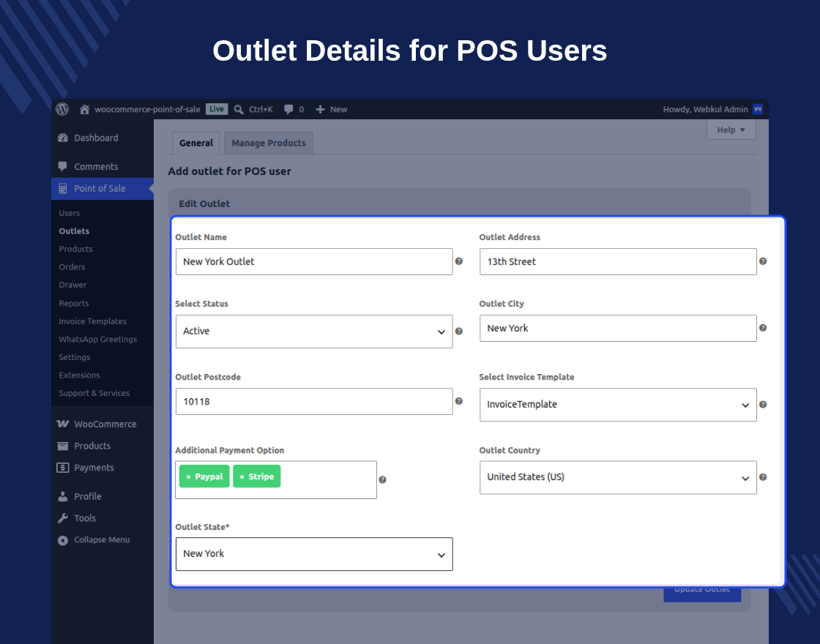820x644 pixels.
Task: Click help icon beside Outlet Name field
Action: (x=458, y=261)
